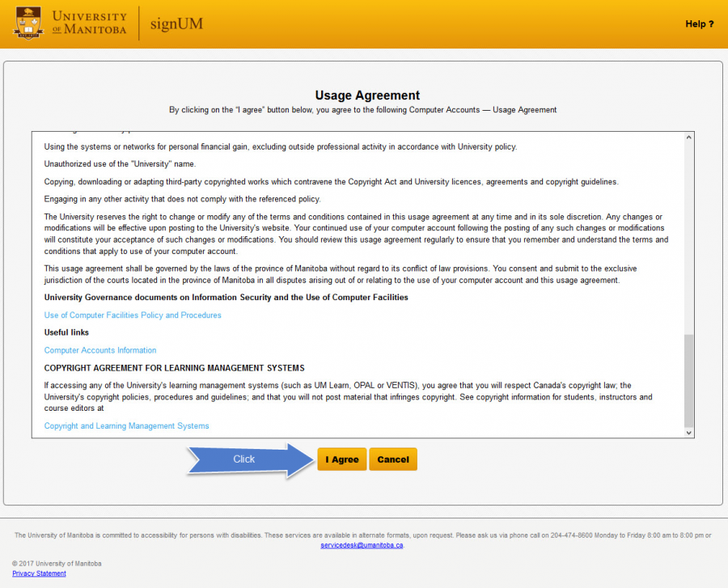
Task: Click the Useful links heading text
Action: (x=66, y=332)
